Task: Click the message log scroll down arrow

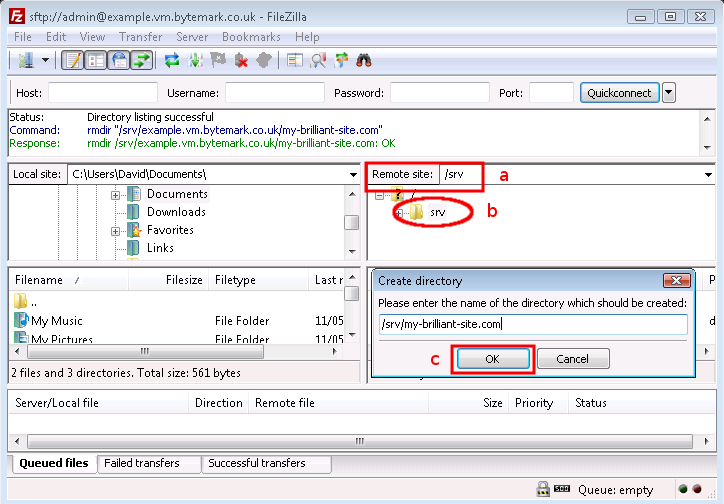Action: 707,147
